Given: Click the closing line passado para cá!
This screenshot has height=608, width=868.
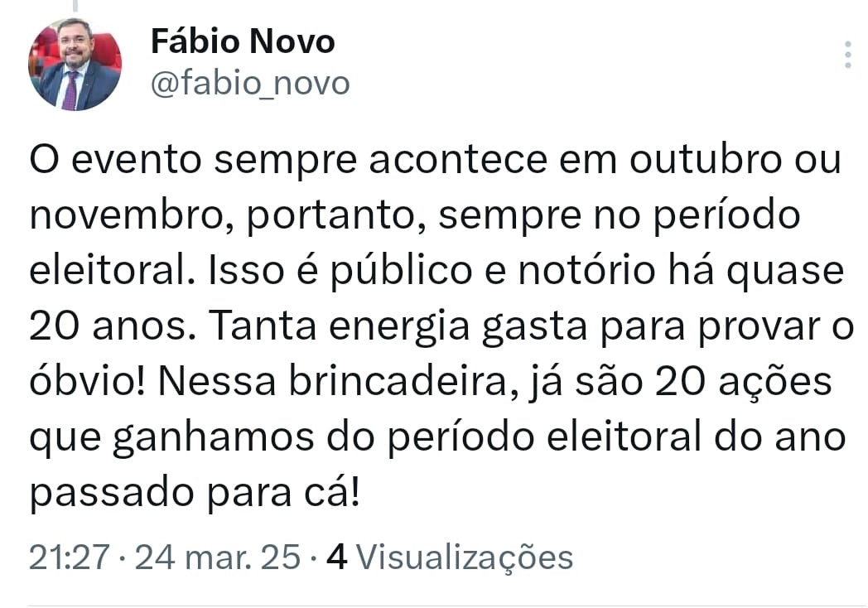Looking at the screenshot, I should [x=195, y=494].
